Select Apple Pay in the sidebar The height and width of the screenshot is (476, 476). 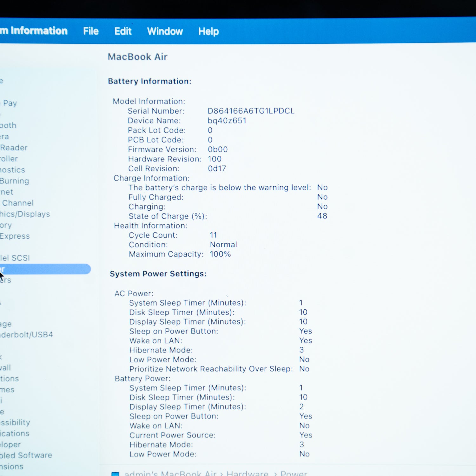10,103
